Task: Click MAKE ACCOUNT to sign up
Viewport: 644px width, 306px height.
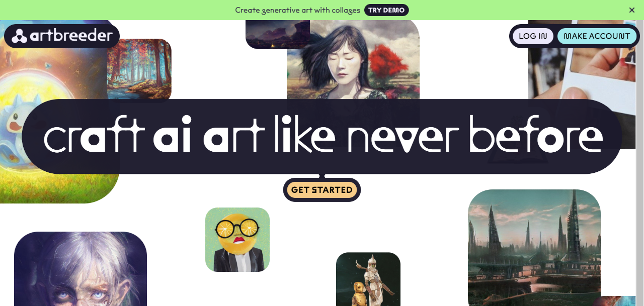Action: tap(597, 36)
